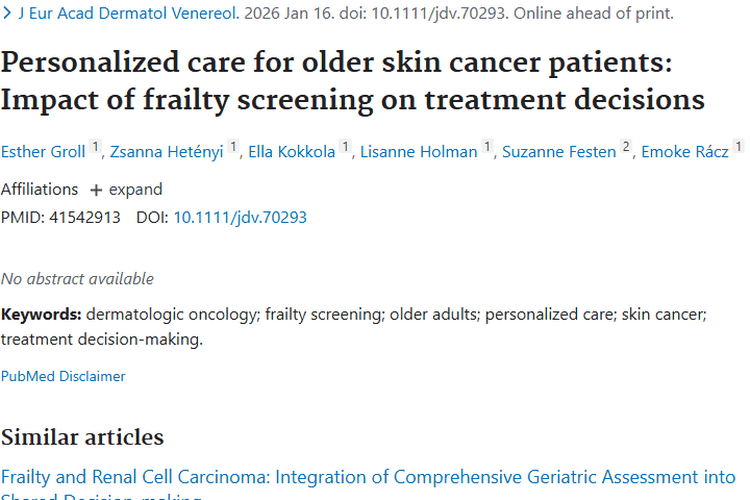Screen dimensions: 750x500
Task: Open the DOI link 10.1111/jdv.70293
Action: pyautogui.click(x=240, y=216)
